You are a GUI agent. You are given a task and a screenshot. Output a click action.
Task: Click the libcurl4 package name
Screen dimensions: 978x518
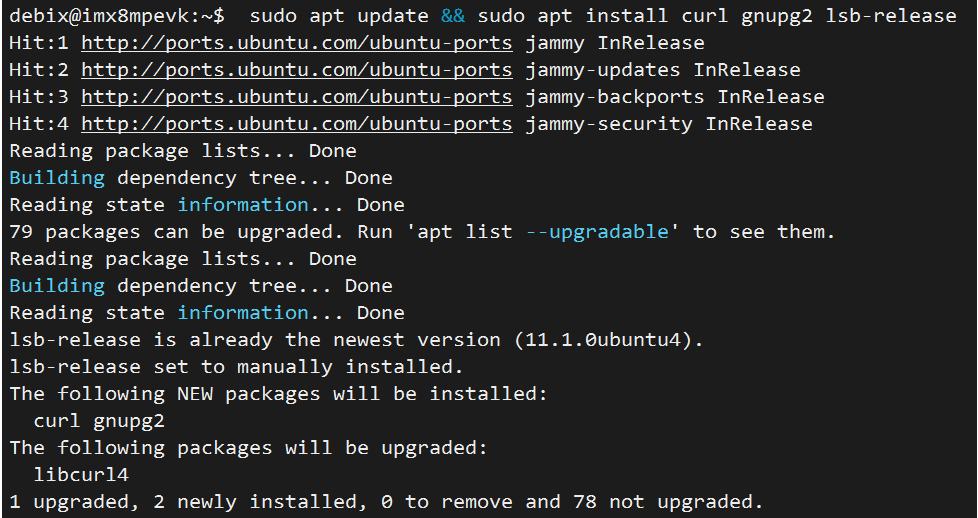(81, 475)
